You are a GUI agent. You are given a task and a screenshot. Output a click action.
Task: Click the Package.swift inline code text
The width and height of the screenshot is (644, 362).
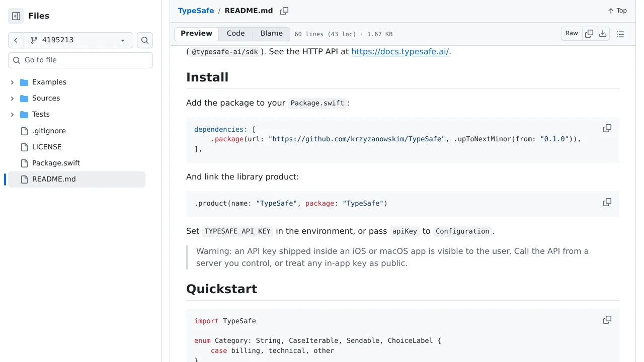[317, 103]
